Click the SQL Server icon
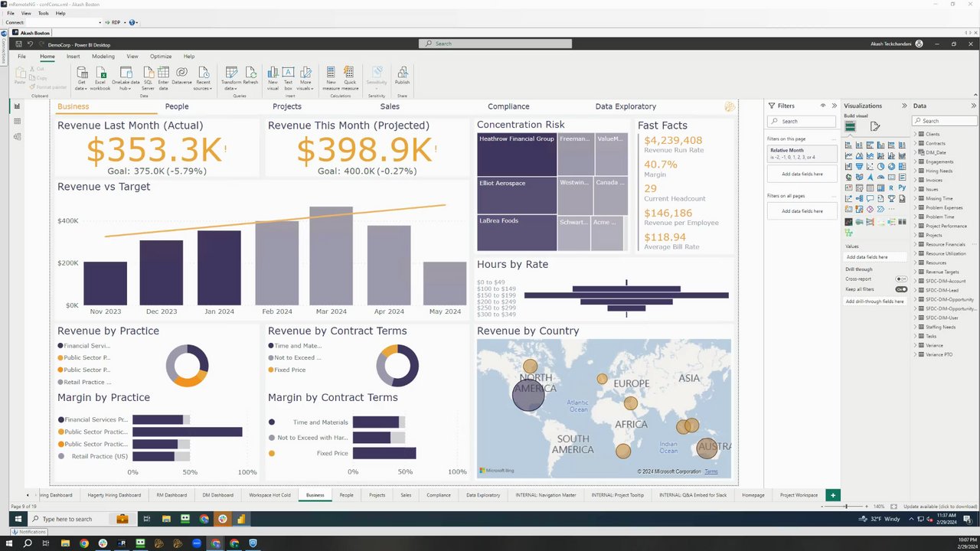The height and width of the screenshot is (551, 980). pyautogui.click(x=148, y=72)
